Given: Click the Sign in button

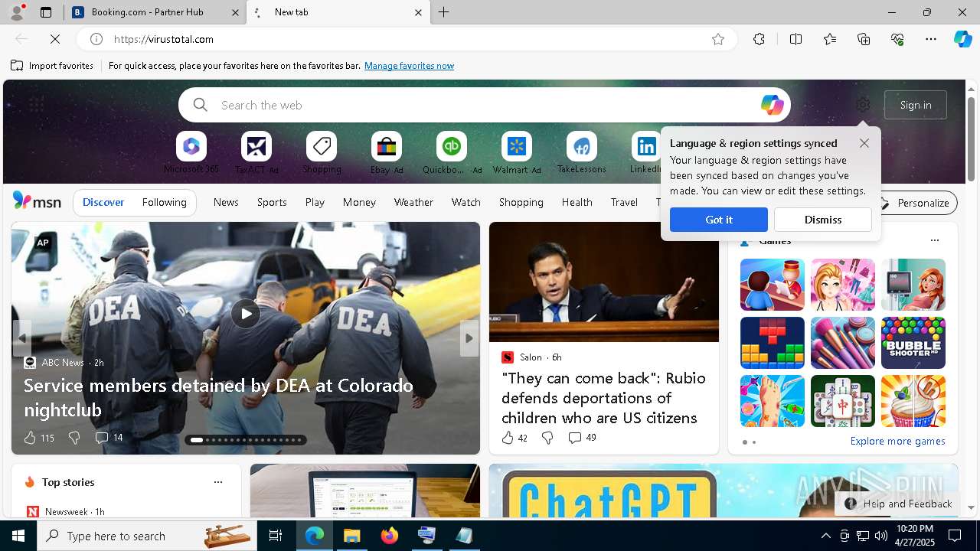Looking at the screenshot, I should tap(916, 105).
